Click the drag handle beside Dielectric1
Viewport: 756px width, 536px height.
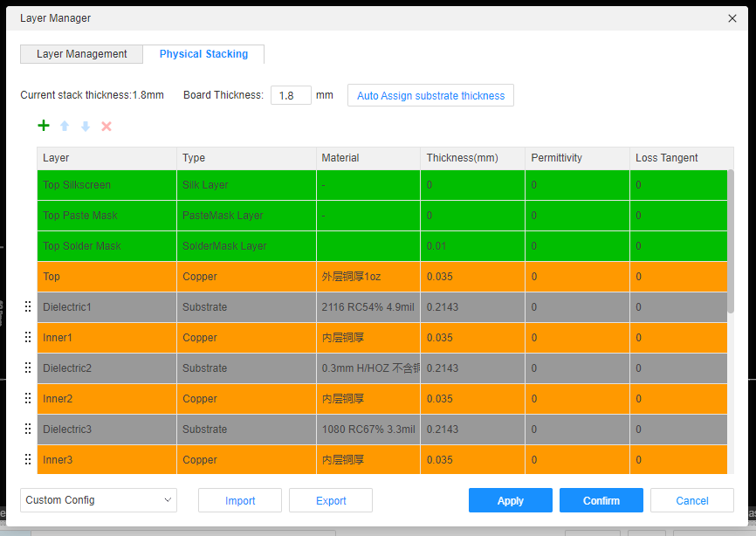[x=27, y=307]
